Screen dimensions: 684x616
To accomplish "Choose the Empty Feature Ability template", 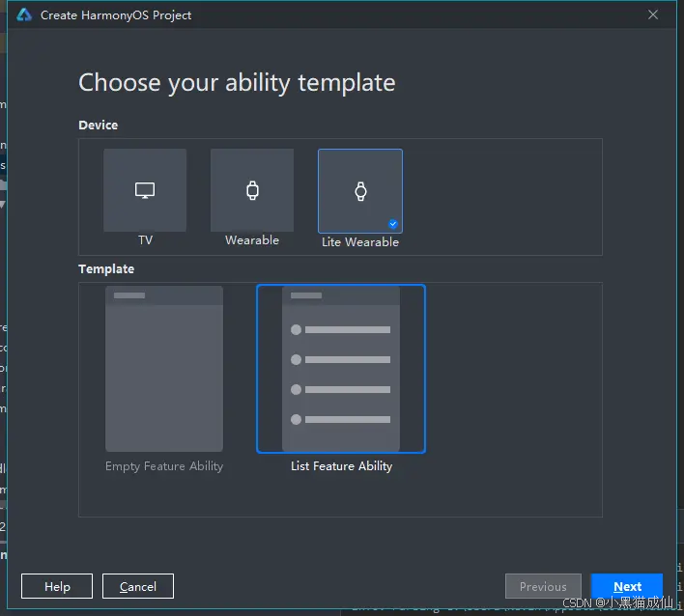I will point(164,369).
